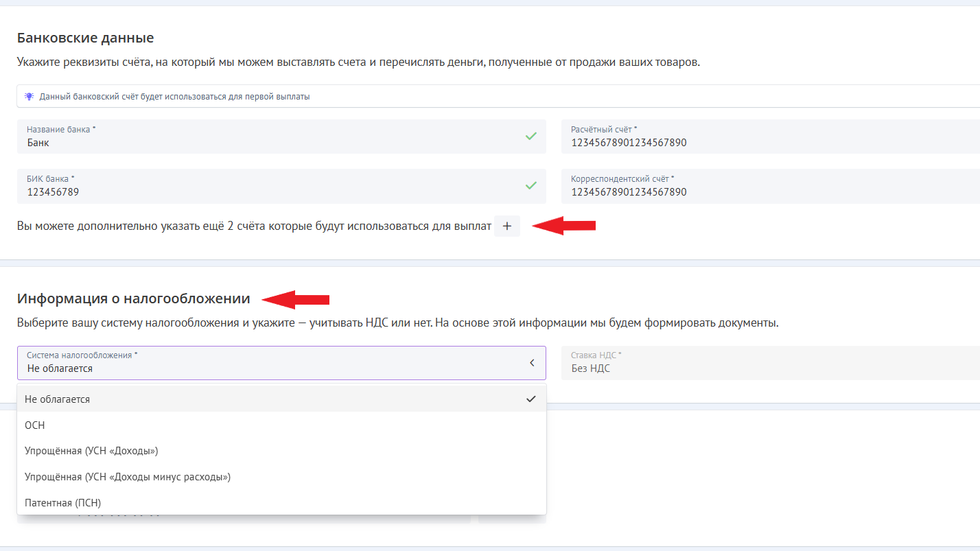Click the green checkmark in the Название банка field
The width and height of the screenshot is (980, 551).
tap(530, 137)
